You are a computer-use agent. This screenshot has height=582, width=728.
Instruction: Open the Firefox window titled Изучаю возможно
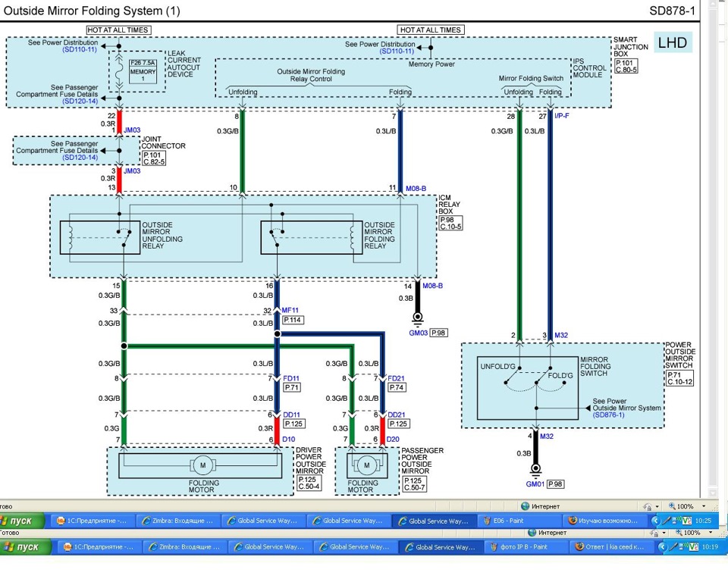pos(604,521)
